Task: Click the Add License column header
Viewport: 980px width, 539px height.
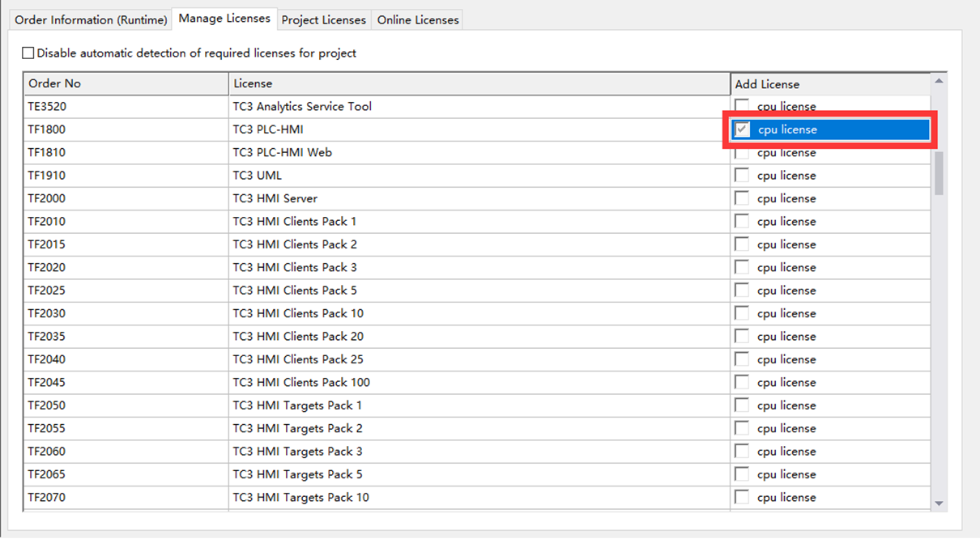Action: 830,84
